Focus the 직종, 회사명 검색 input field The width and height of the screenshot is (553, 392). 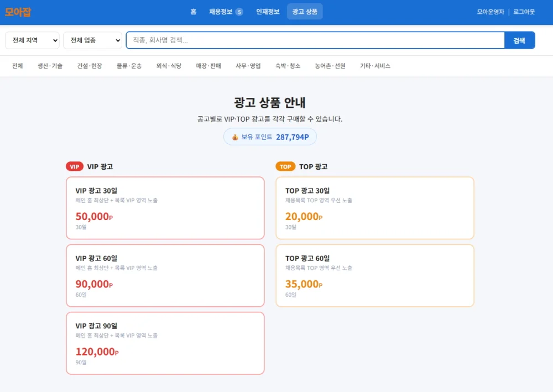click(x=316, y=40)
